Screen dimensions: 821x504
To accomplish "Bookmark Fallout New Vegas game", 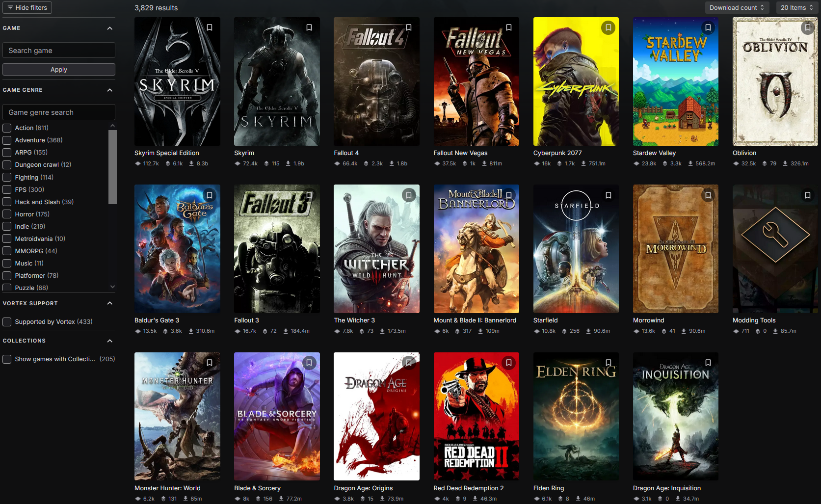I will coord(509,27).
